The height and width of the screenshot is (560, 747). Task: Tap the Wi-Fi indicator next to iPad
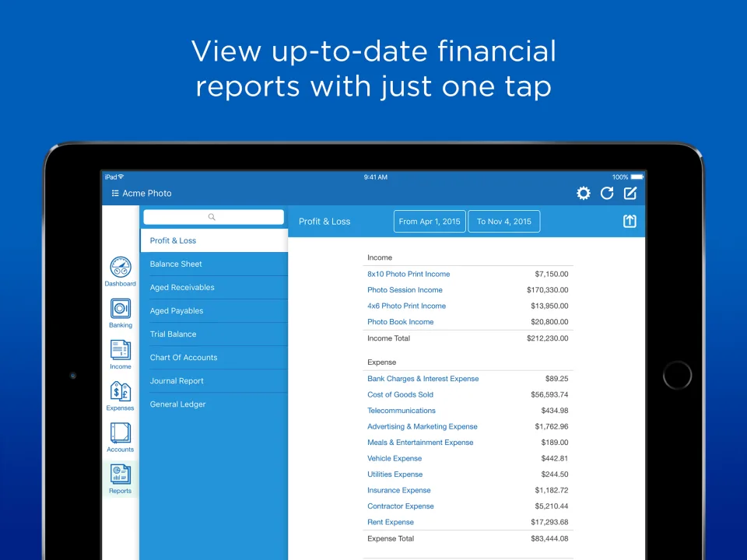[x=121, y=177]
